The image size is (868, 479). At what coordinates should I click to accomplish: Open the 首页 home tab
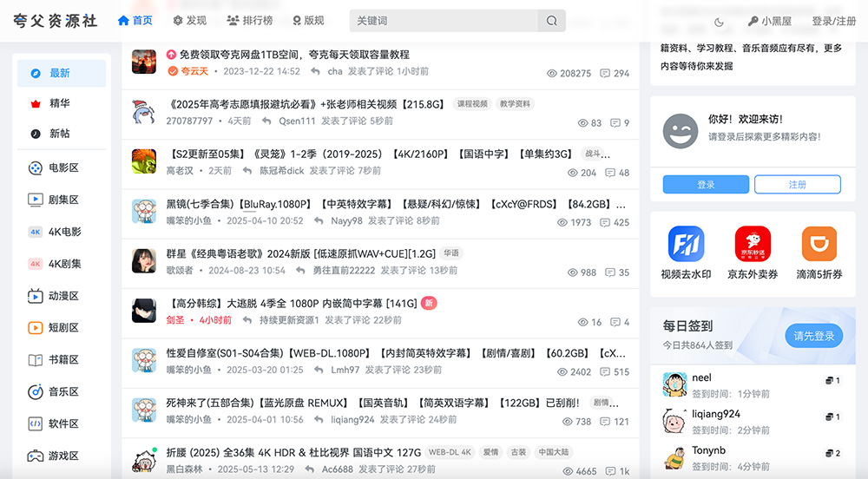[x=135, y=21]
